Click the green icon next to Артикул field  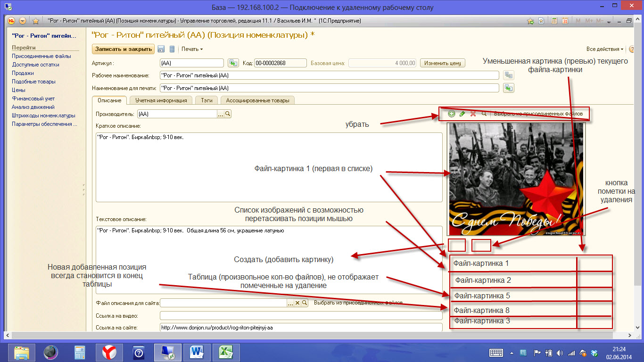pyautogui.click(x=233, y=63)
